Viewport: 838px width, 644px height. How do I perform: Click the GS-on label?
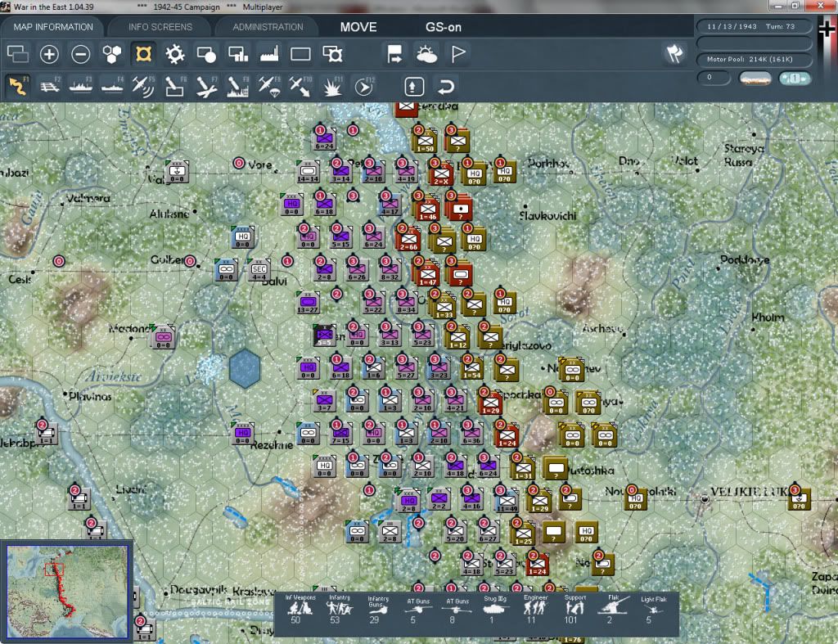pos(443,27)
